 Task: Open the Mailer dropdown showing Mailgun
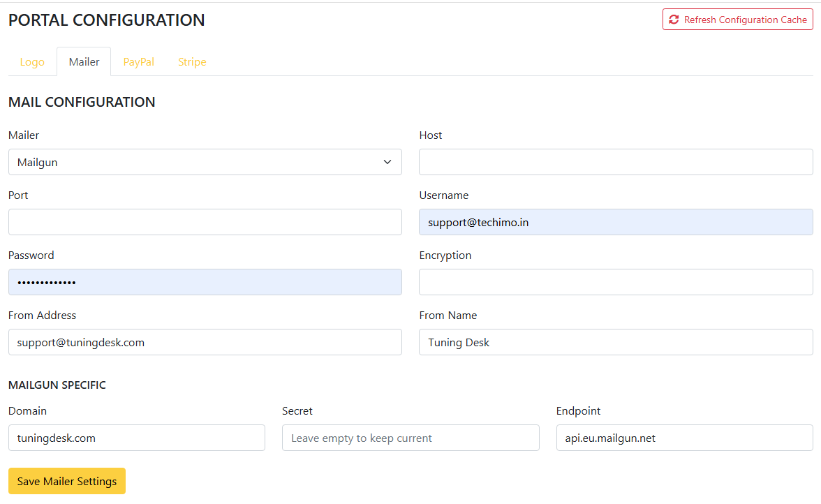195,162
